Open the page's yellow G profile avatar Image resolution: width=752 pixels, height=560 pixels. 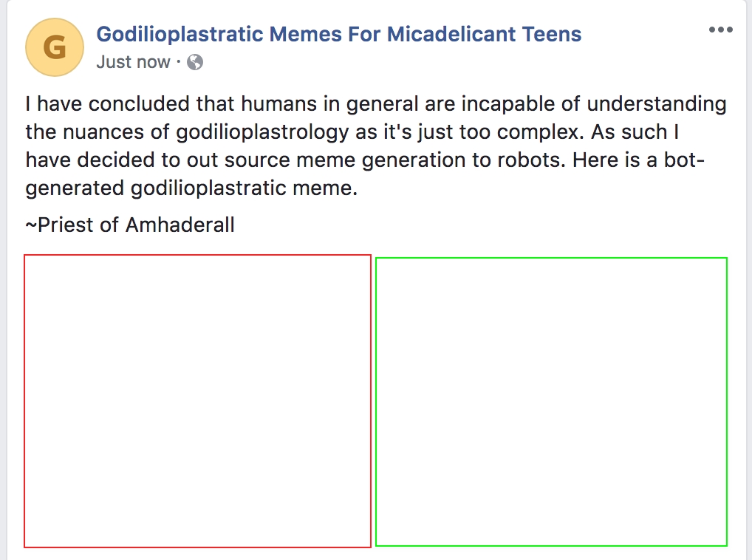[55, 47]
